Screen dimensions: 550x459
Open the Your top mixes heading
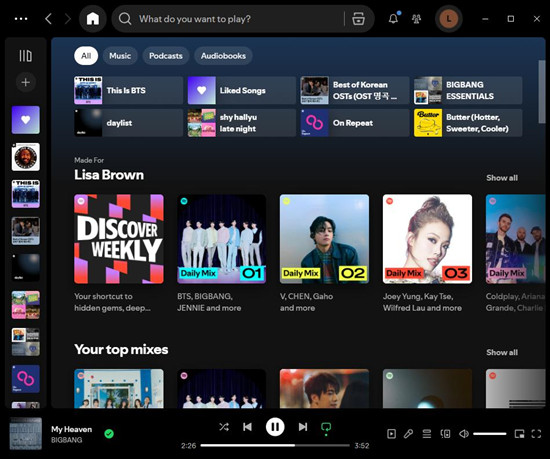point(121,350)
